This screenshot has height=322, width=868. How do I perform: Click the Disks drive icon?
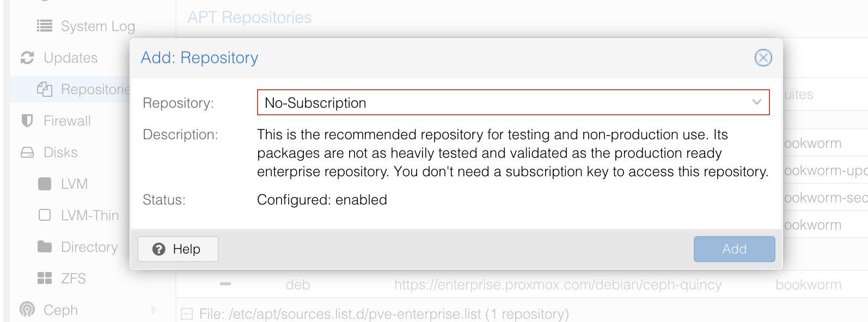[27, 152]
